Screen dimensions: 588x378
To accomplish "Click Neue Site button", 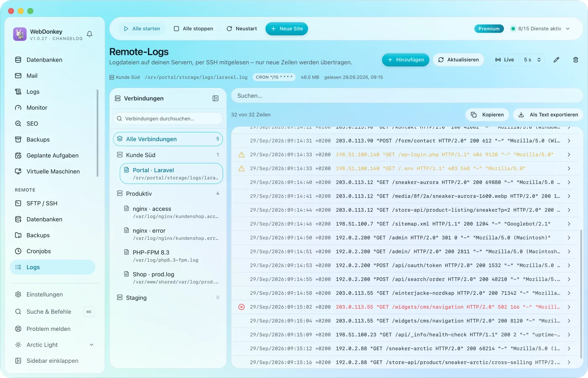I will 287,29.
